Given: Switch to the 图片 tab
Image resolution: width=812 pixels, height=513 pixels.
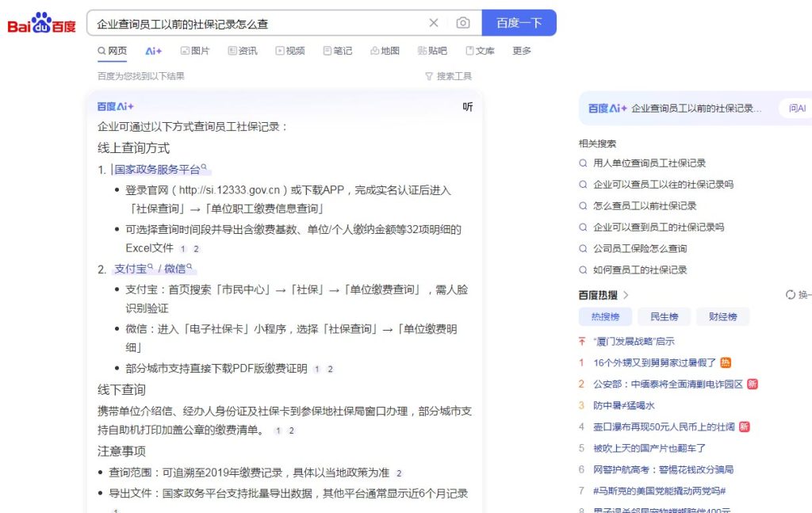Looking at the screenshot, I should click(x=195, y=51).
